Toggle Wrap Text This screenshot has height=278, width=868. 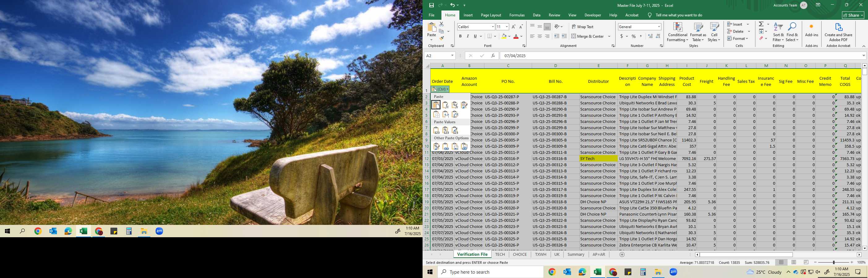tap(582, 27)
